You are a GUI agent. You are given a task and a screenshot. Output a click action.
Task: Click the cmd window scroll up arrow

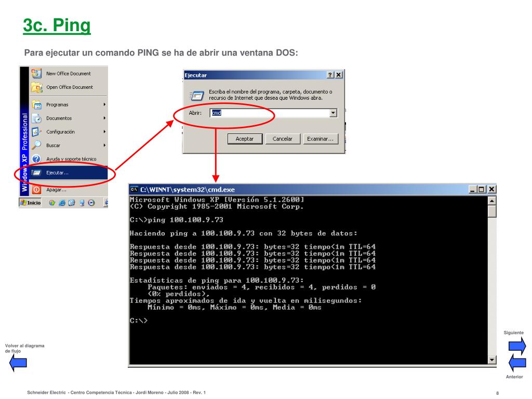pos(491,201)
